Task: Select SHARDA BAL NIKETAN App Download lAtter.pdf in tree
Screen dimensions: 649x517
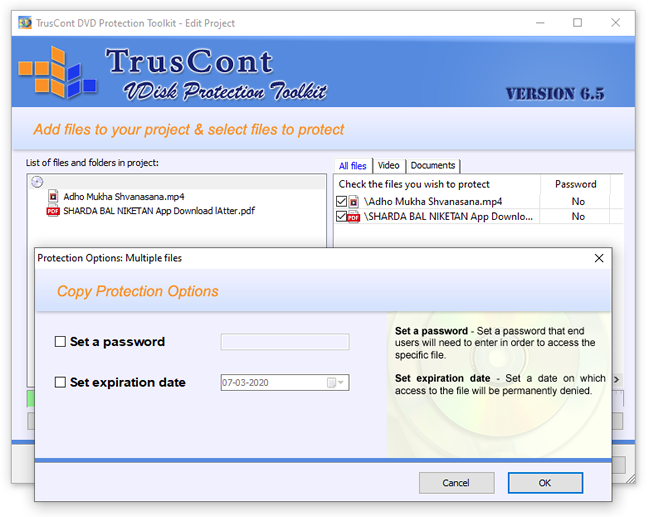Action: 159,211
